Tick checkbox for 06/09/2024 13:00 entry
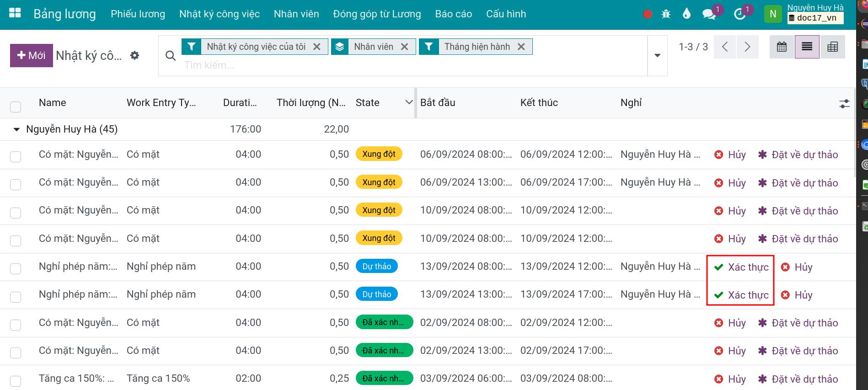868x390 pixels. pos(16,185)
